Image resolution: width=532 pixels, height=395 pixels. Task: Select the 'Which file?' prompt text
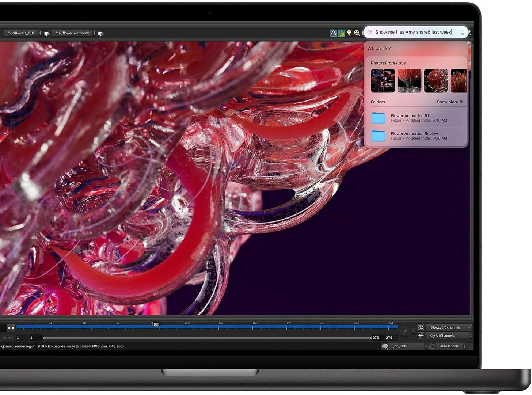379,48
